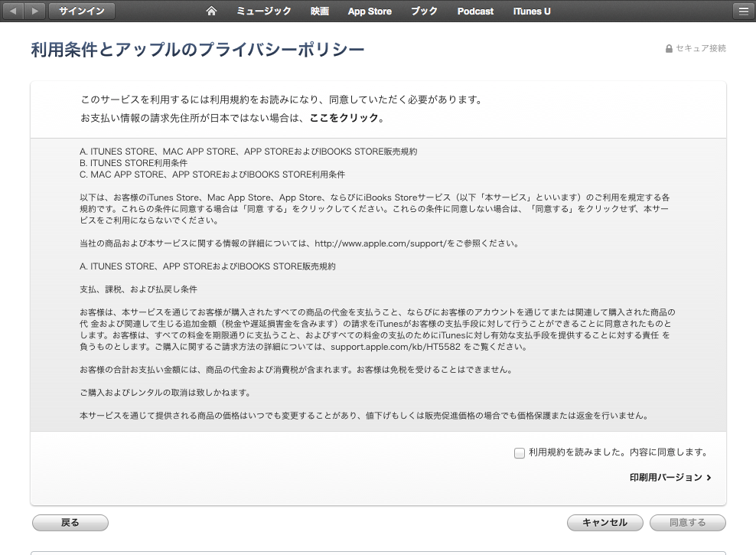Check the 利用規約を読みました agreement checkbox
Viewport: 756px width, 555px height.
tap(520, 452)
